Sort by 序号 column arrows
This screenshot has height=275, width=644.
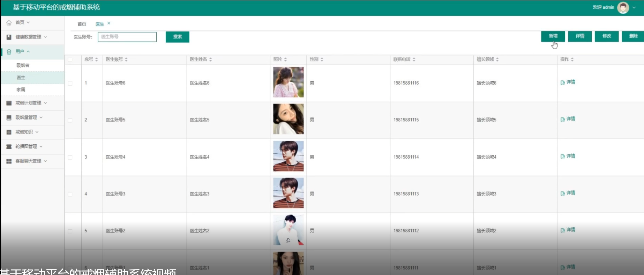pos(97,59)
